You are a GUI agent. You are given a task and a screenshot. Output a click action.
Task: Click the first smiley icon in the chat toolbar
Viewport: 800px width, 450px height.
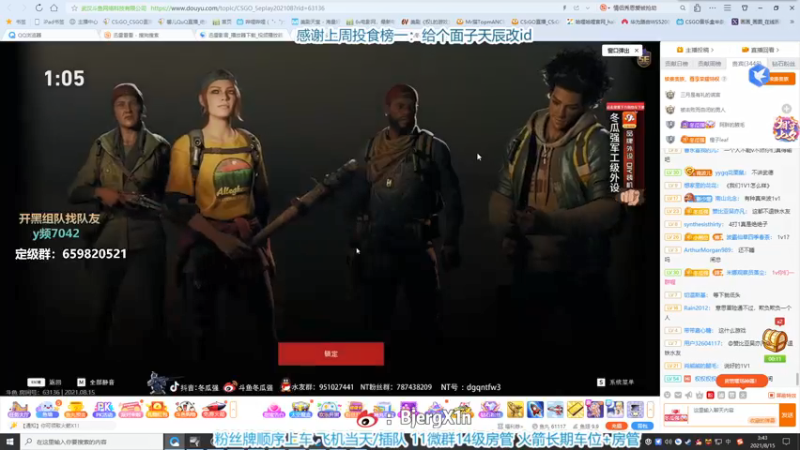(667, 395)
